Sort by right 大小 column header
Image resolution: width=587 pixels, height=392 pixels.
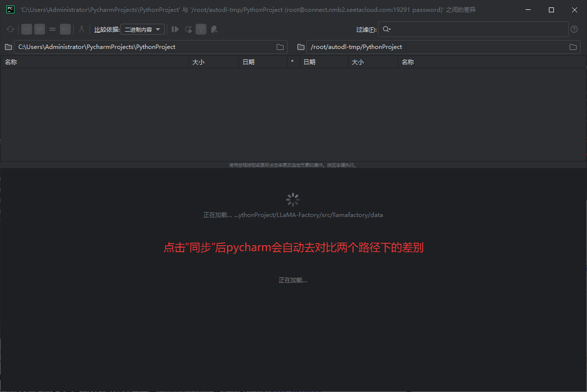coord(373,62)
